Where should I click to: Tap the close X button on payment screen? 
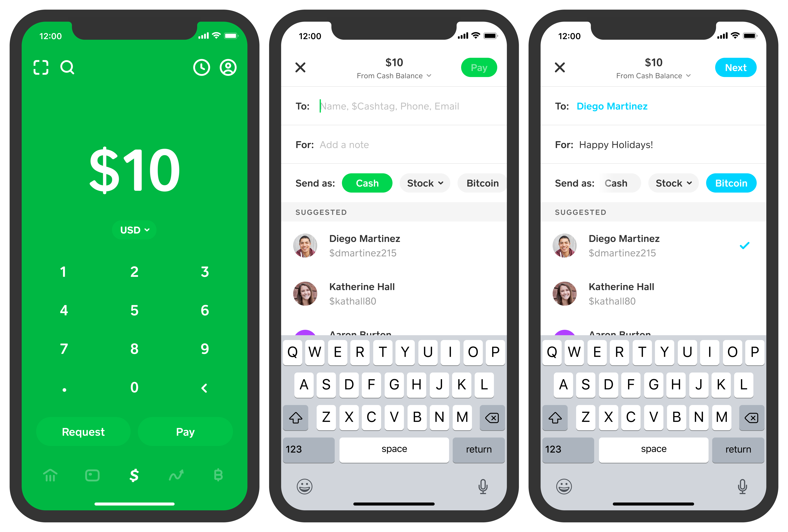click(301, 67)
